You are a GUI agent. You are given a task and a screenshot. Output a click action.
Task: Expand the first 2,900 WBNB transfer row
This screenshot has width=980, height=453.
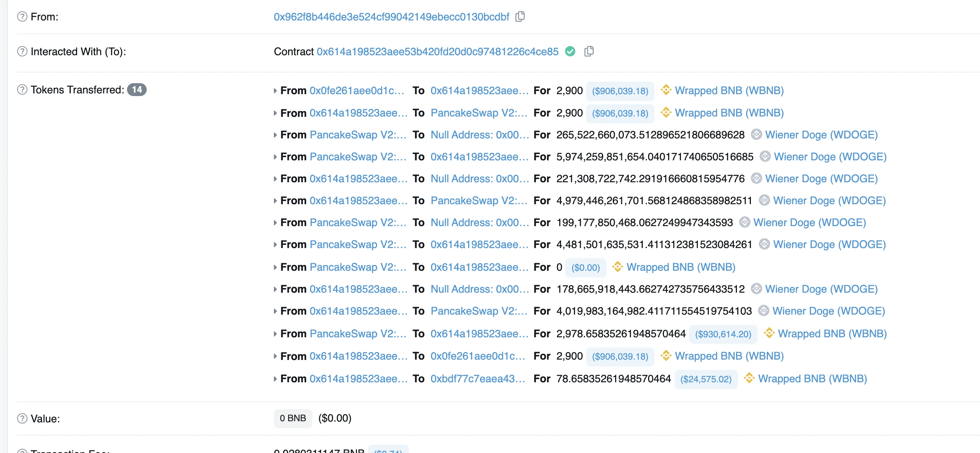(x=275, y=90)
